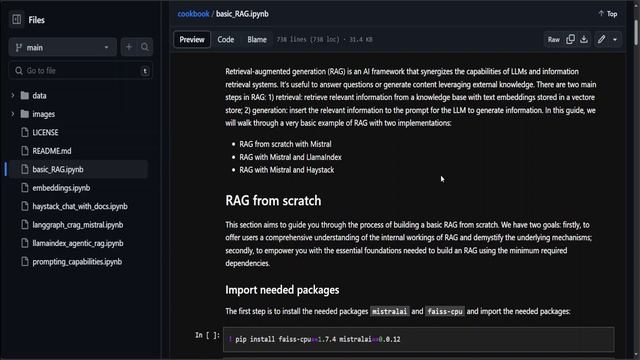Open embeddings.ipynb

pyautogui.click(x=61, y=188)
